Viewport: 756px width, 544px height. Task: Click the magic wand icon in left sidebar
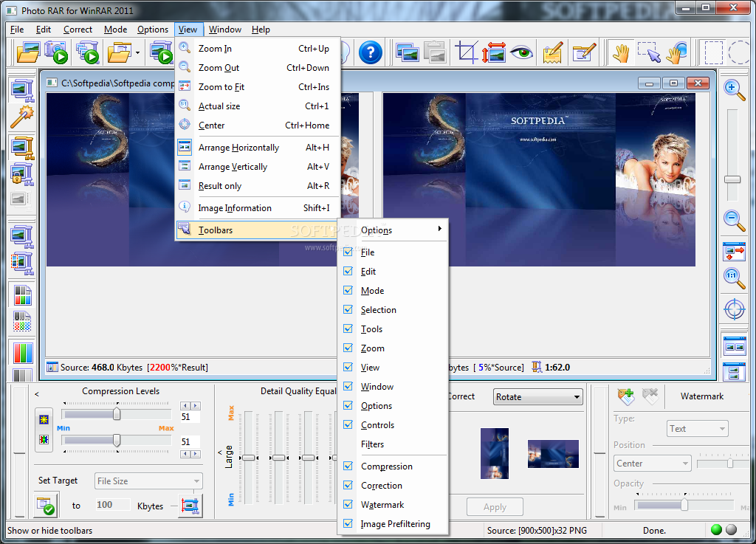22,116
